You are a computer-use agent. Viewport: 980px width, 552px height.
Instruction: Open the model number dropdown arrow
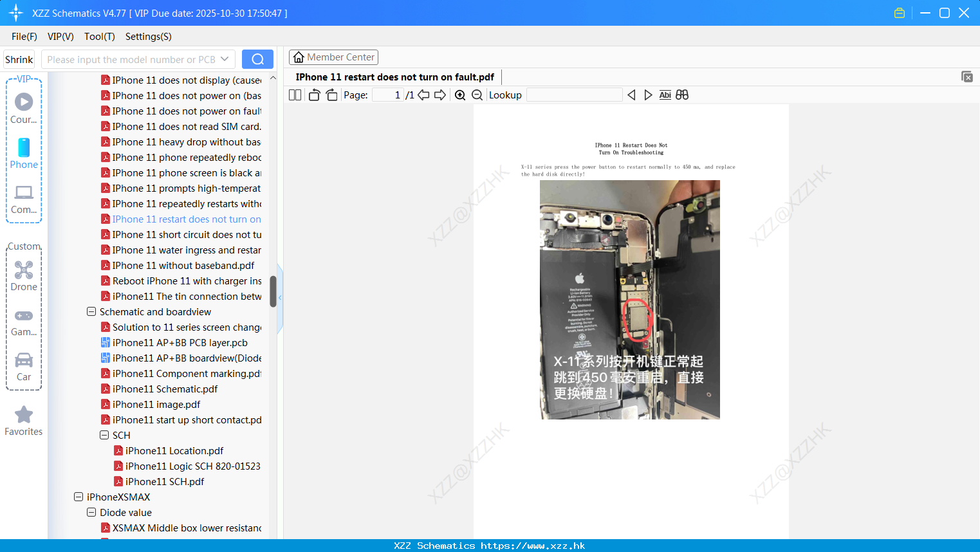[x=225, y=59]
